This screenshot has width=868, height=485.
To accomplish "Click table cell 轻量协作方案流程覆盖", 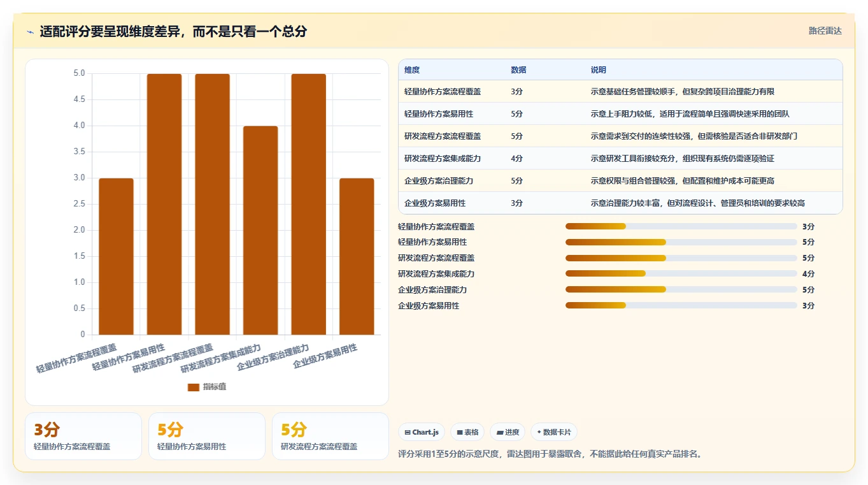I will click(443, 92).
